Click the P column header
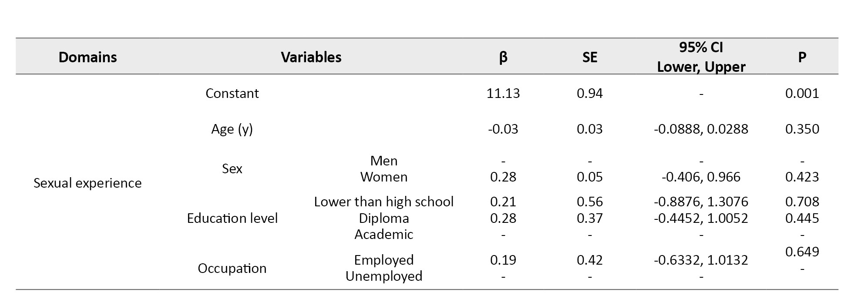The width and height of the screenshot is (868, 306). [x=802, y=57]
